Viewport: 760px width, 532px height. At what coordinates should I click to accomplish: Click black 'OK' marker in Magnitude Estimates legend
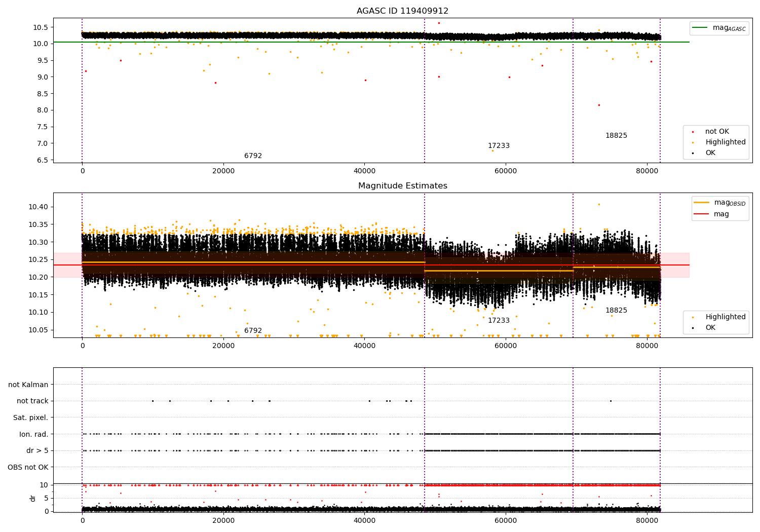[x=693, y=328]
